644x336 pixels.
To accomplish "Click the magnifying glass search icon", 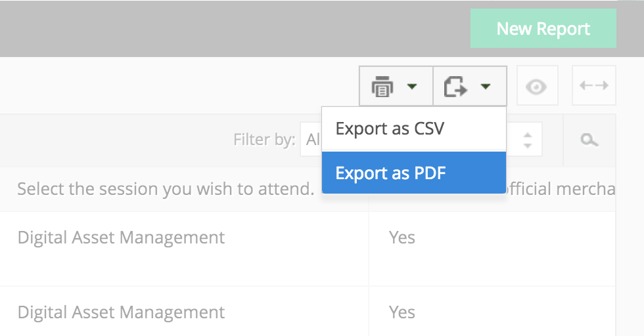I will click(589, 139).
